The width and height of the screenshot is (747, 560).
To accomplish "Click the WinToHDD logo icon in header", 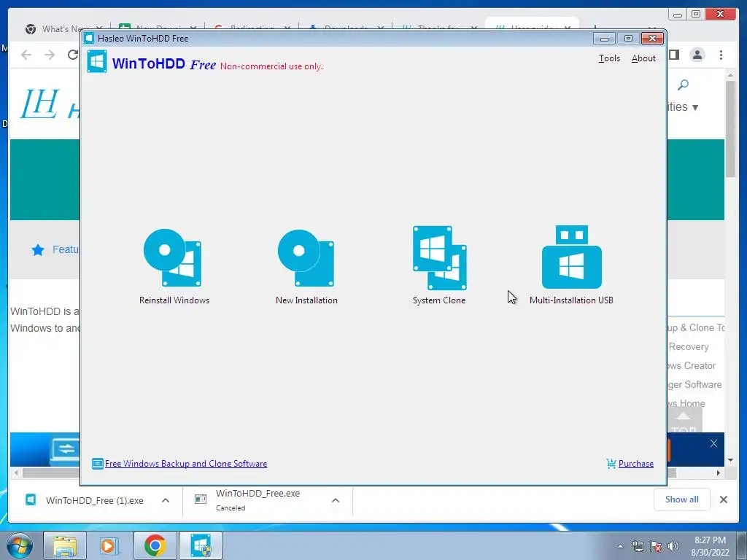I will [x=97, y=62].
